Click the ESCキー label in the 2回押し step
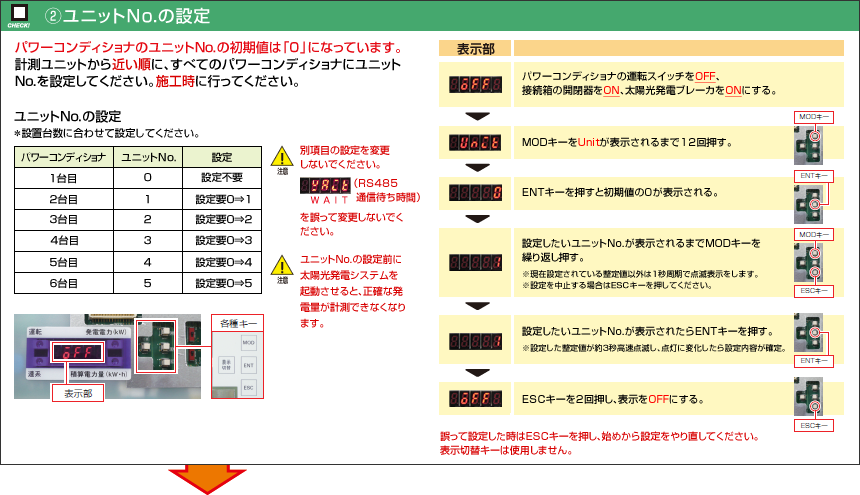860x495 pixels. (814, 425)
